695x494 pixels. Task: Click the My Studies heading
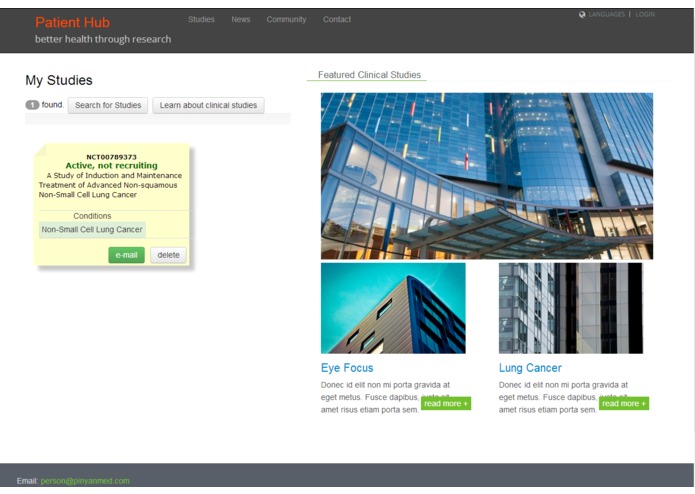pyautogui.click(x=59, y=80)
